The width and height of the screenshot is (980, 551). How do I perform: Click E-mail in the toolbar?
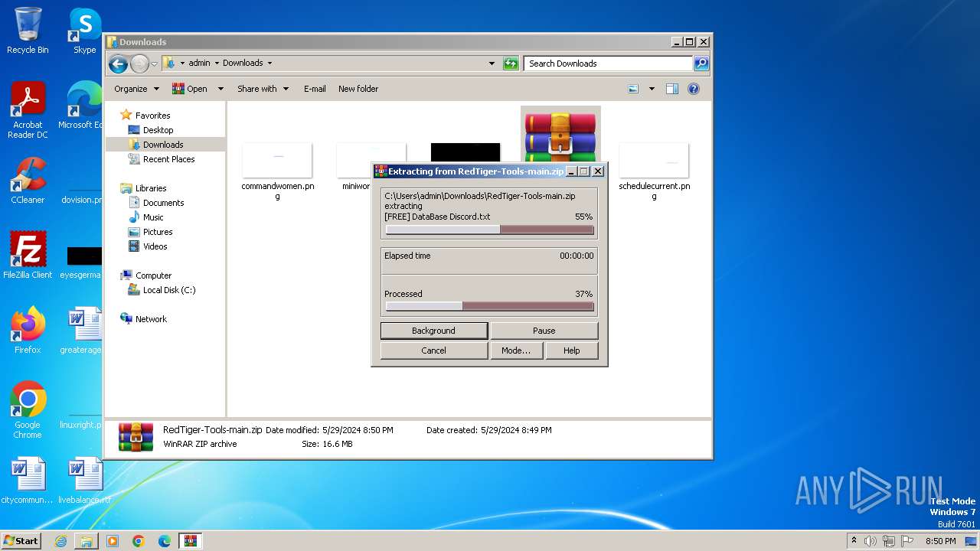[x=315, y=89]
